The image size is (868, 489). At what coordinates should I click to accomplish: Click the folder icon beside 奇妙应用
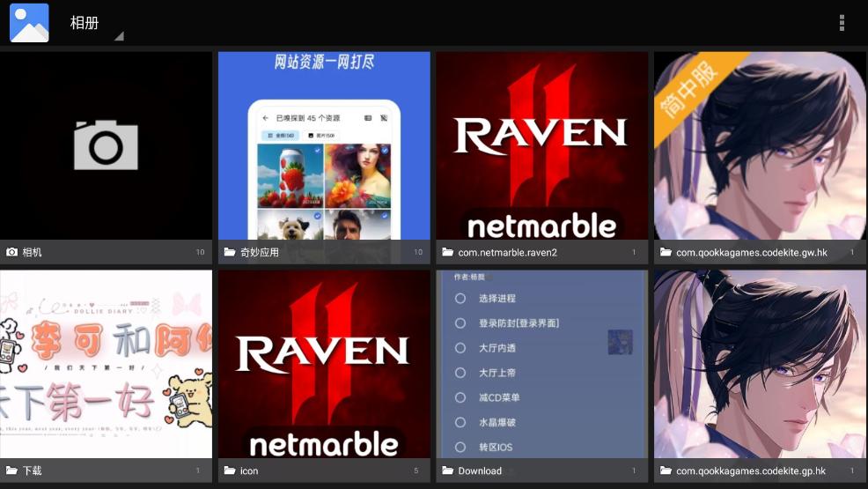coord(230,252)
